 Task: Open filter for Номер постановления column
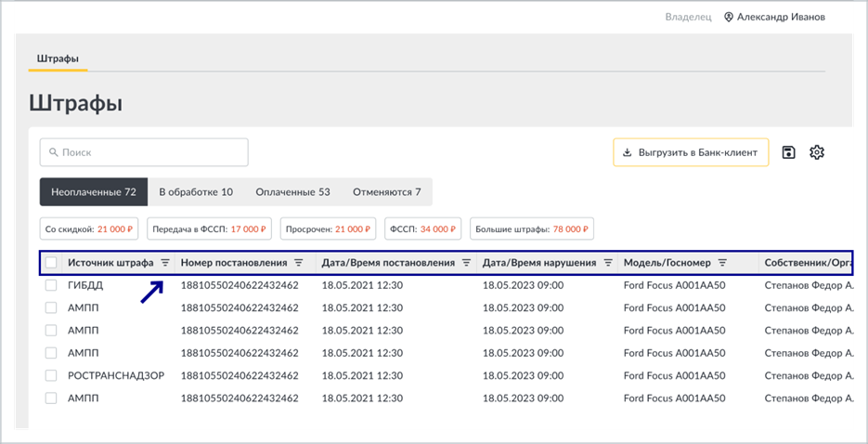point(298,264)
